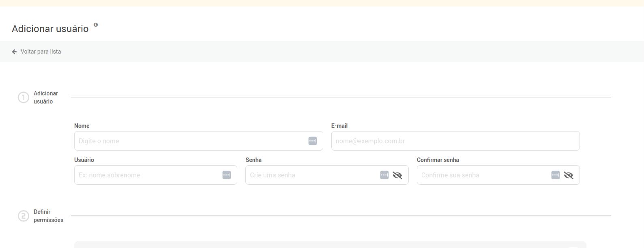Image resolution: width=644 pixels, height=248 pixels.
Task: Select the Adicionar usuário step label
Action: (x=45, y=97)
